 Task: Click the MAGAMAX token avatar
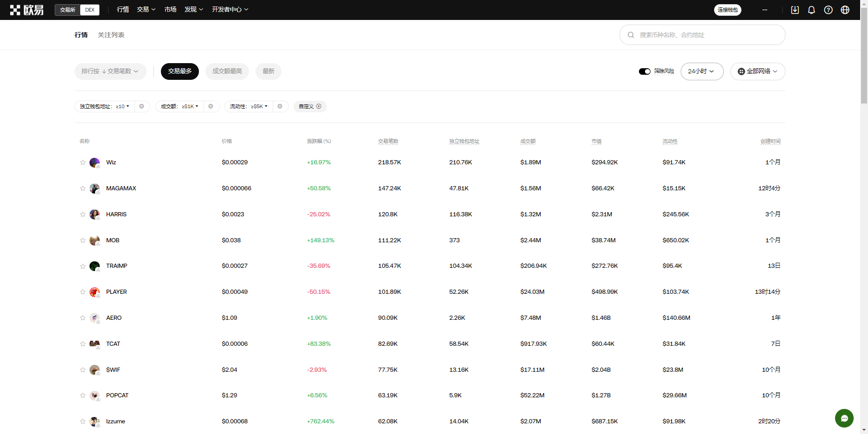click(95, 188)
